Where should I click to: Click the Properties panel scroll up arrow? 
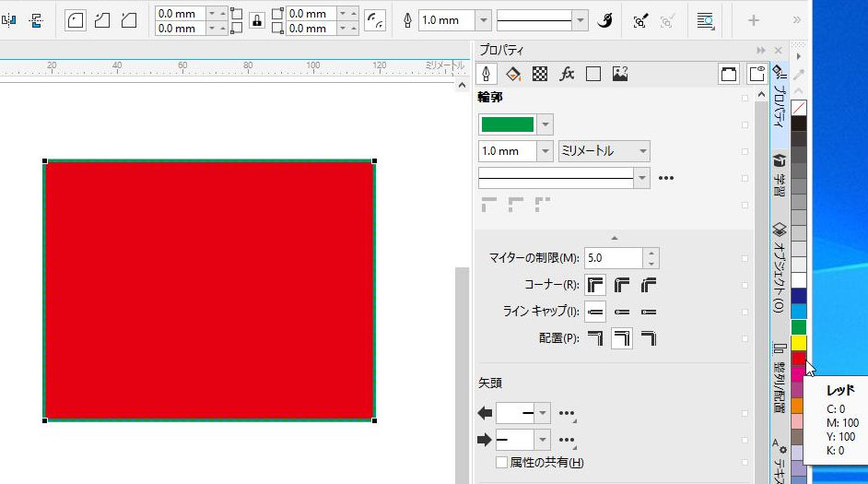pyautogui.click(x=762, y=95)
